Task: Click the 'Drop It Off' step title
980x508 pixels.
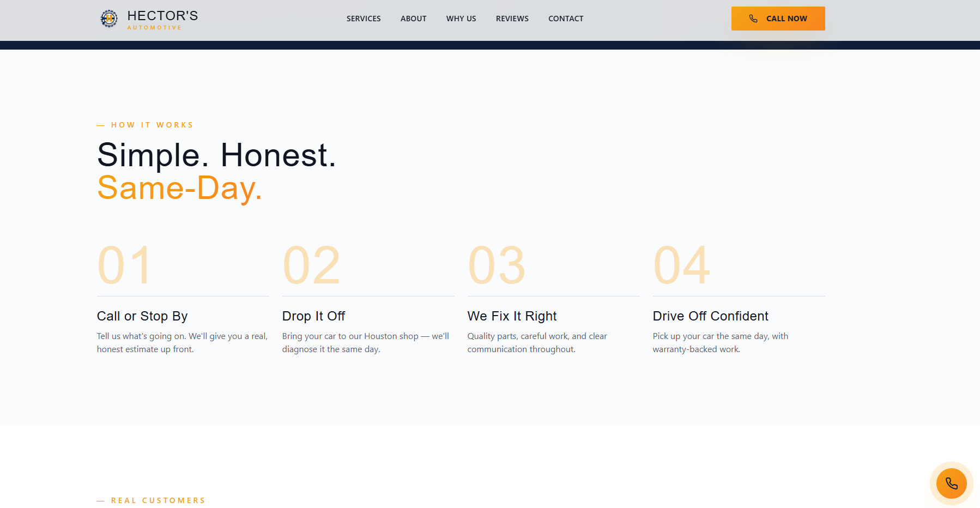Action: (313, 316)
